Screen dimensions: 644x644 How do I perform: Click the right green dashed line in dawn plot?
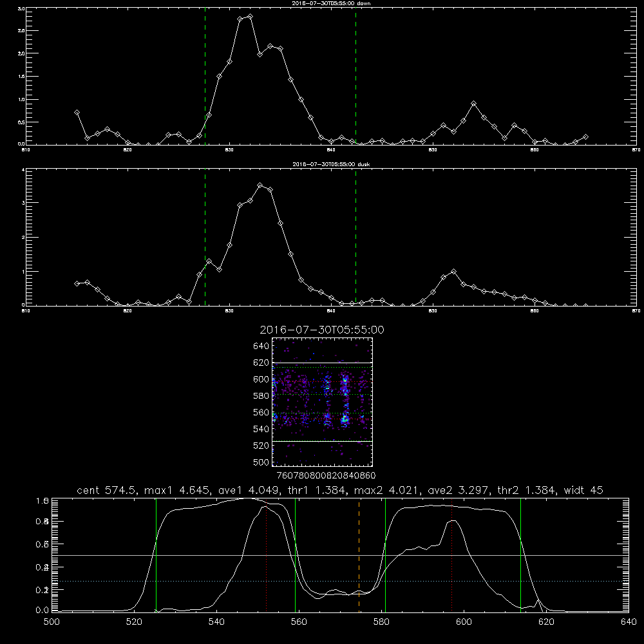tap(355, 78)
